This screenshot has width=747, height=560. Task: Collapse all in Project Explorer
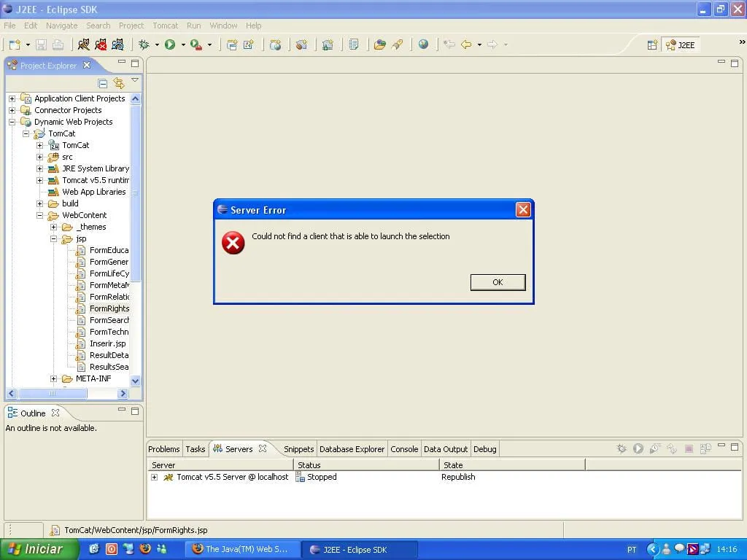tap(102, 84)
